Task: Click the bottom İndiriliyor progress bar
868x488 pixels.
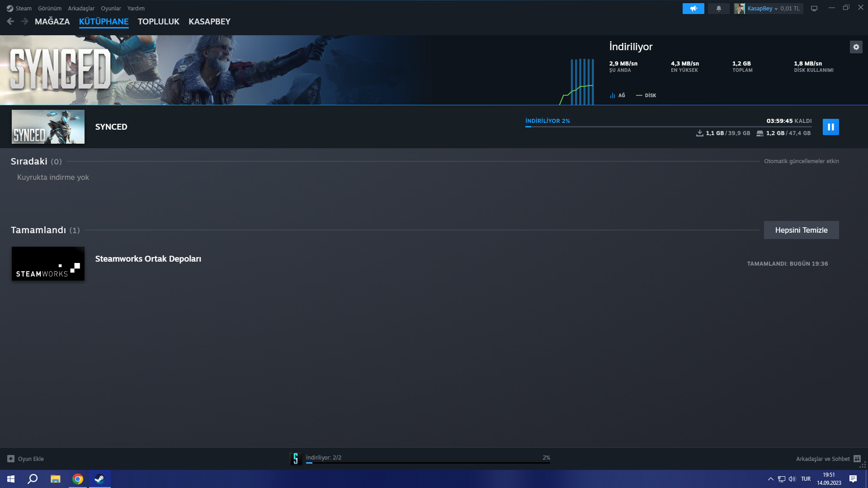Action: pos(428,462)
